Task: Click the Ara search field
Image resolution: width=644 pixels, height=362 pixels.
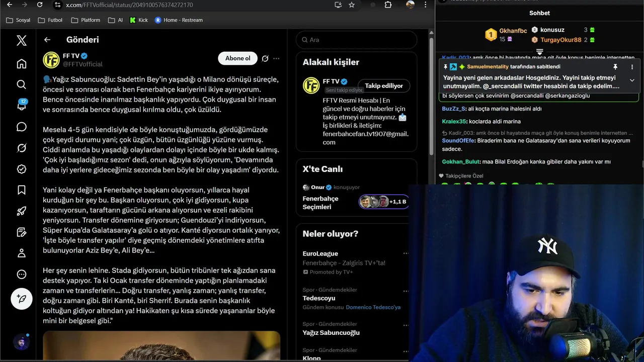Action: click(356, 40)
